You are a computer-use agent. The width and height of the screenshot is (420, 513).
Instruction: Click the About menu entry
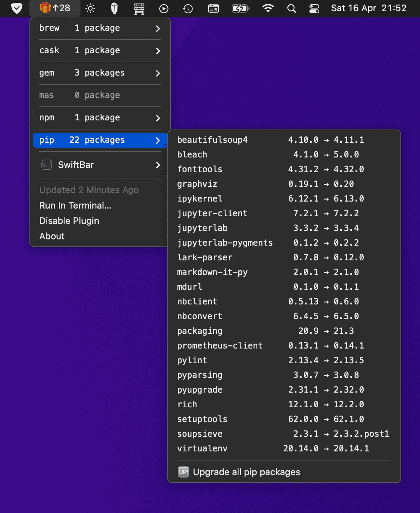(52, 236)
